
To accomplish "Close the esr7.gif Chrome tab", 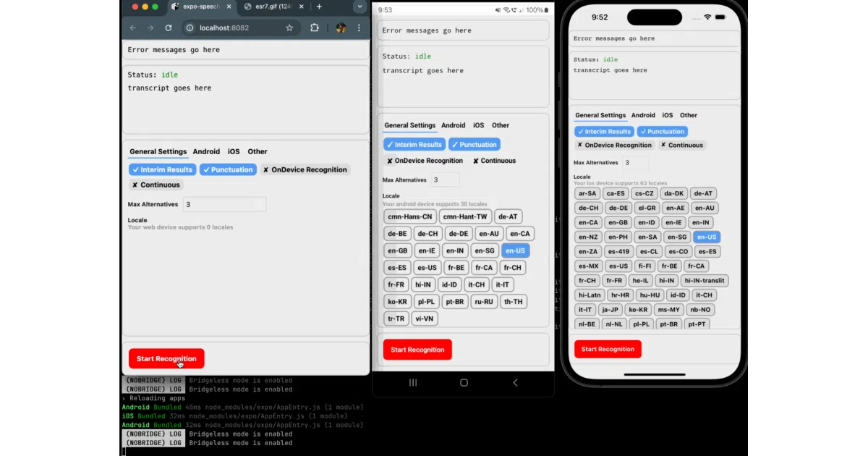I will point(300,7).
